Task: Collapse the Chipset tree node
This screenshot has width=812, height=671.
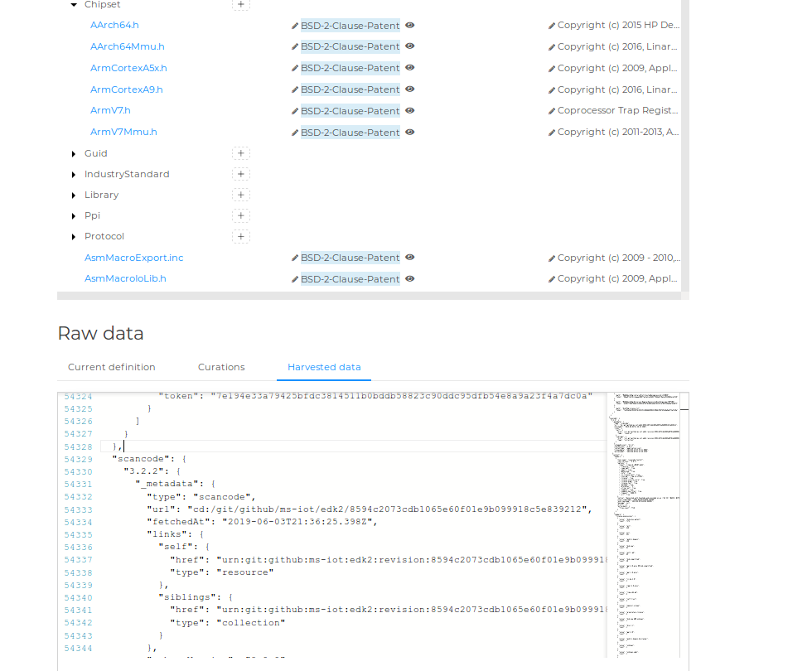Action: coord(74,4)
